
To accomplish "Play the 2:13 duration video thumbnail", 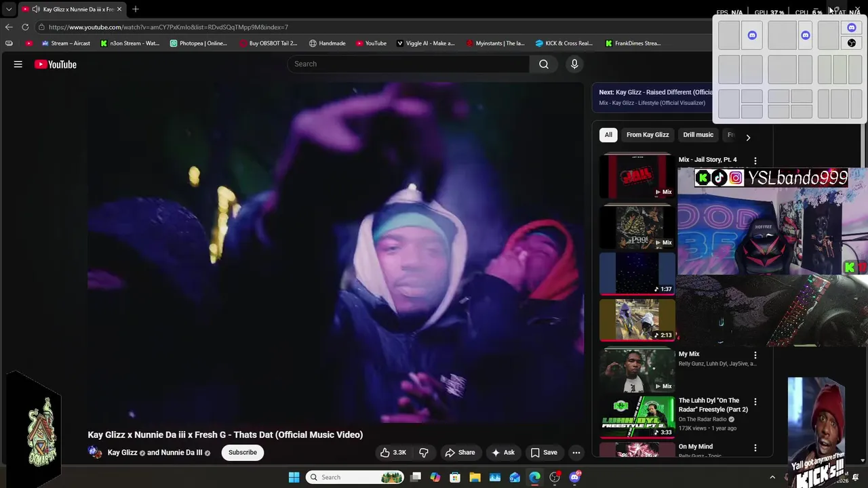I will [x=637, y=320].
